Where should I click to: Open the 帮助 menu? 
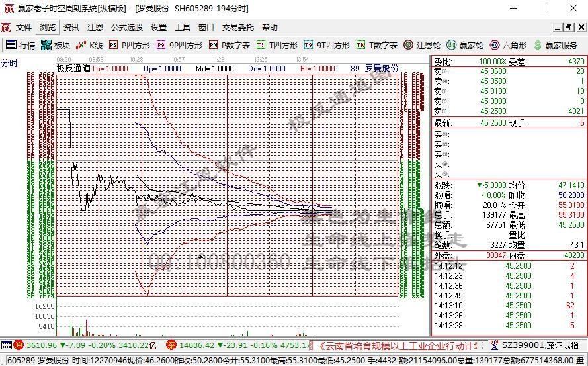tap(270, 27)
